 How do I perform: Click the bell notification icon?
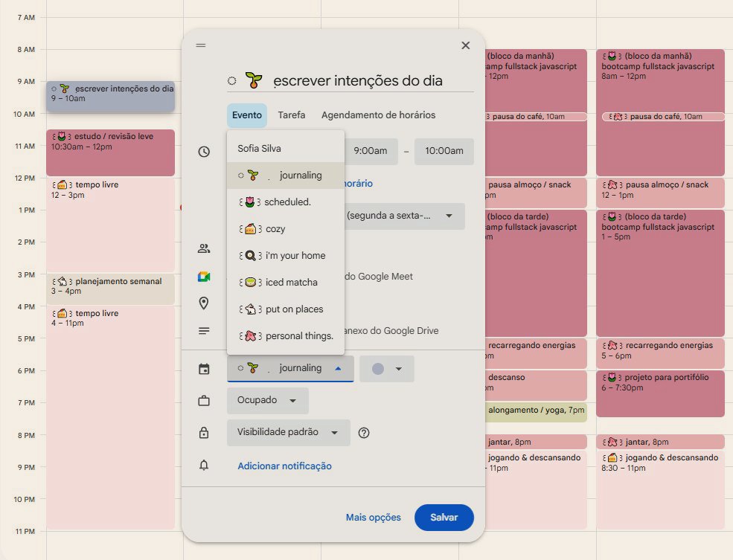click(204, 466)
